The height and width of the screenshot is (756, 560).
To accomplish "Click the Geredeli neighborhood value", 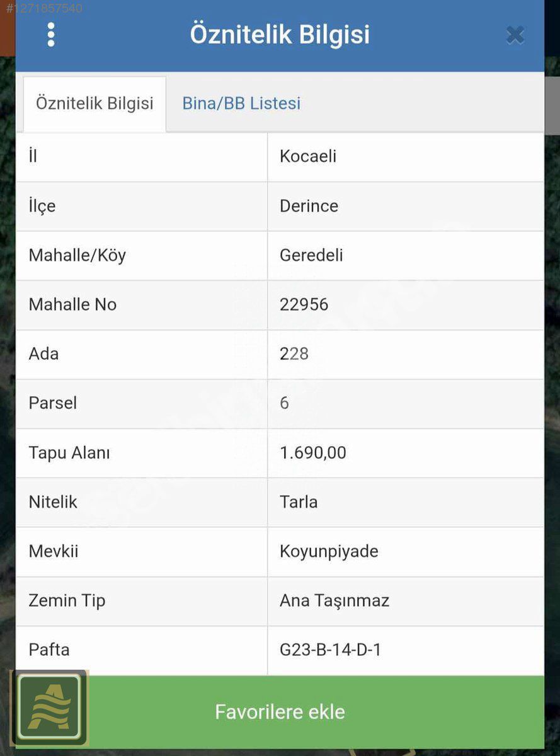I will pyautogui.click(x=311, y=255).
